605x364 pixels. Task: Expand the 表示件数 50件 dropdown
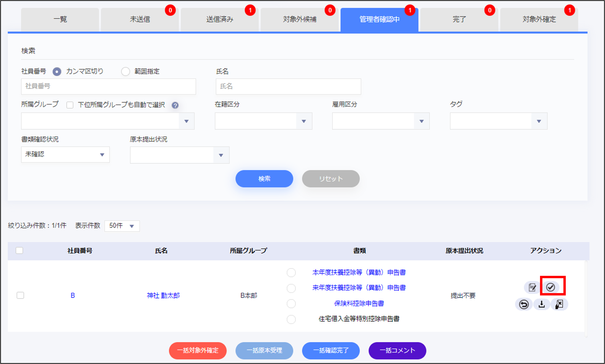[122, 226]
